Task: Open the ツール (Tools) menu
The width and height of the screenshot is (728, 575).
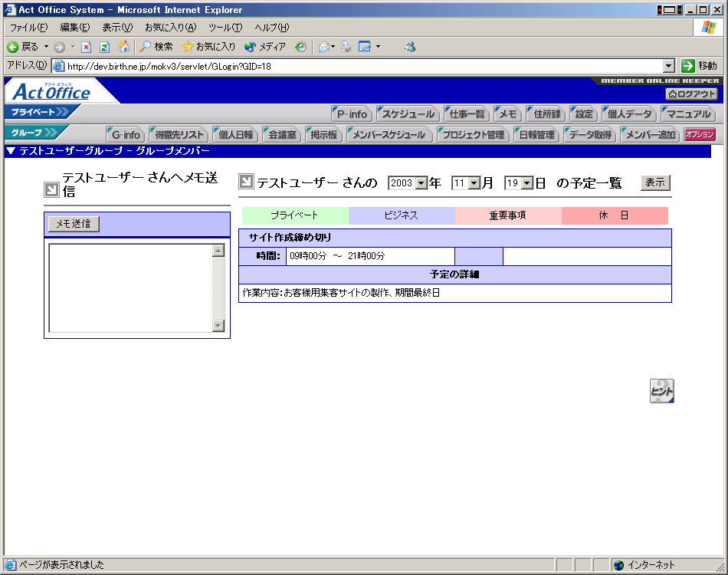Action: (225, 28)
